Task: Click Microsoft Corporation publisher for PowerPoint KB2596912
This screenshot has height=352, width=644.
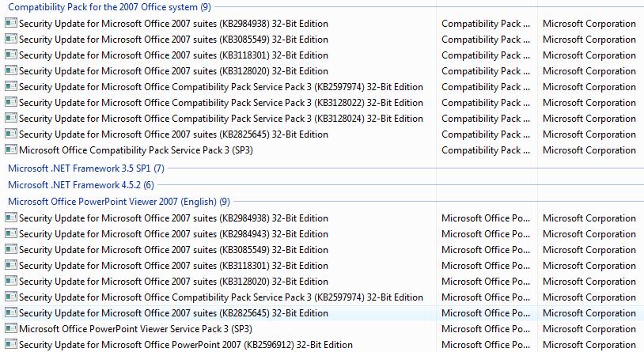Action: 589,345
